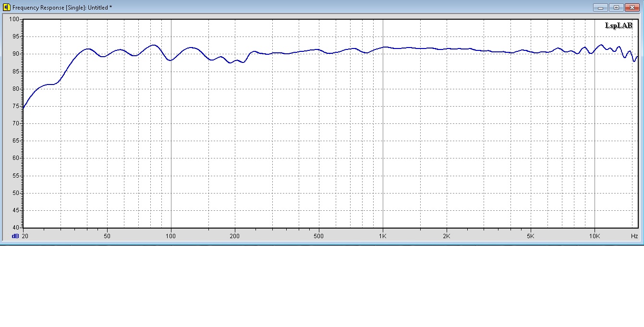This screenshot has height=327, width=644.
Task: Click the '10K' frequency axis label
Action: tap(595, 236)
